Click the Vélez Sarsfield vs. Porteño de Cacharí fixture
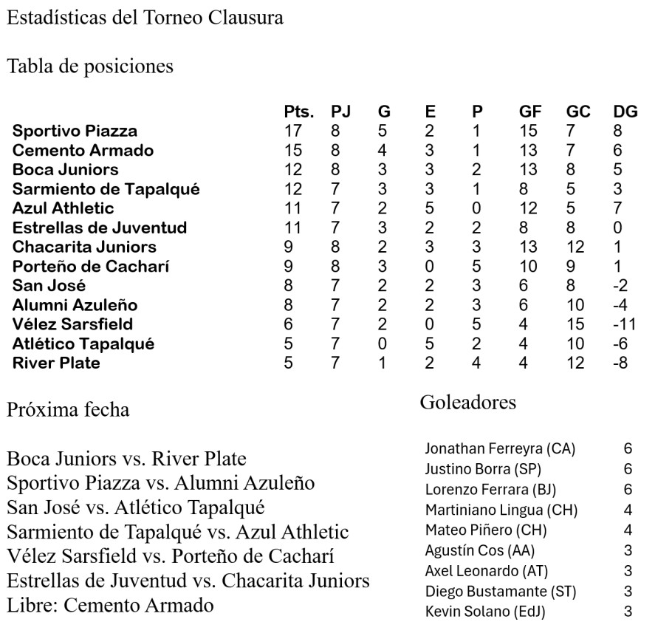Image resolution: width=672 pixels, height=622 pixels. point(171,556)
